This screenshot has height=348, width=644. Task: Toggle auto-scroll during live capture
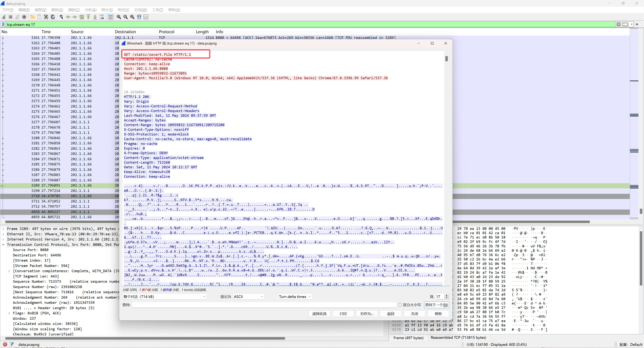coord(102,17)
